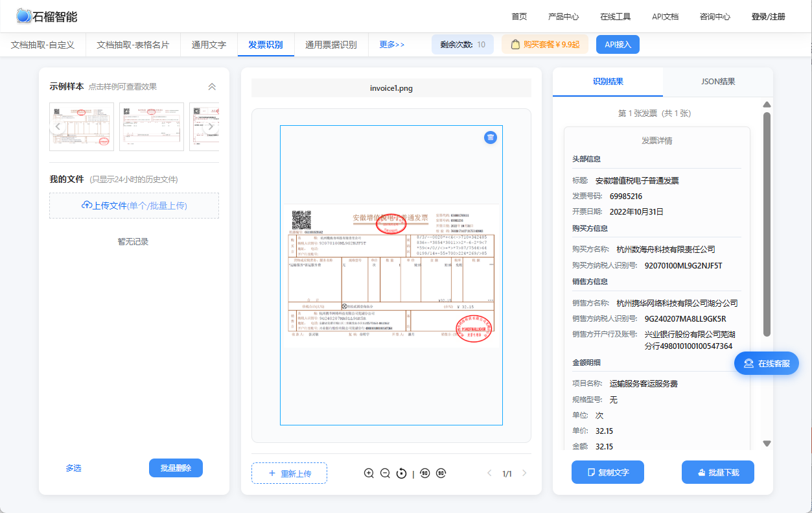
Task: Select the 发票识别 tab
Action: tap(266, 45)
